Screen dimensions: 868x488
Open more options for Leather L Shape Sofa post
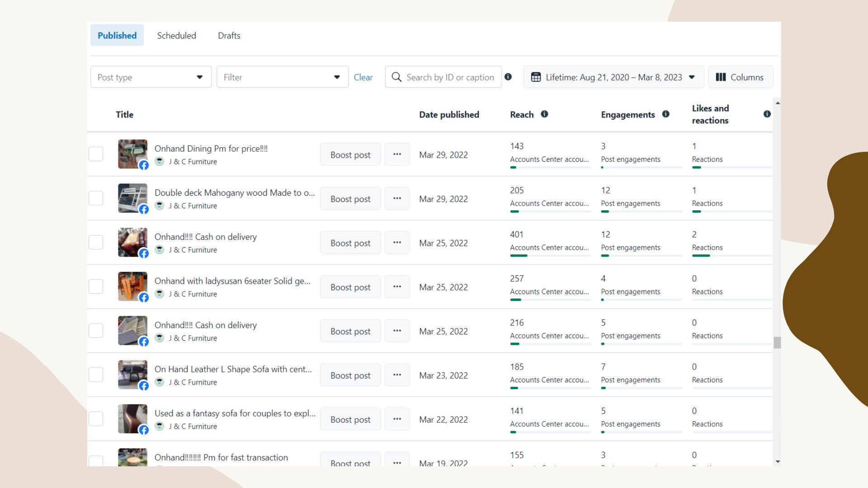(397, 375)
